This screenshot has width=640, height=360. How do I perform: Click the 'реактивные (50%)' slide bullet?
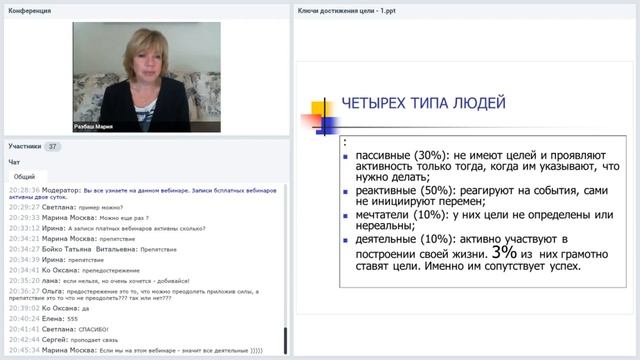pos(482,196)
